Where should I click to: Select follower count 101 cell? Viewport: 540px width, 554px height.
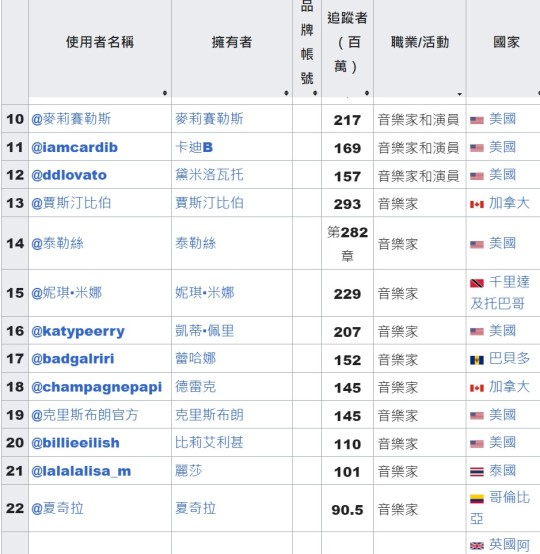(x=347, y=471)
